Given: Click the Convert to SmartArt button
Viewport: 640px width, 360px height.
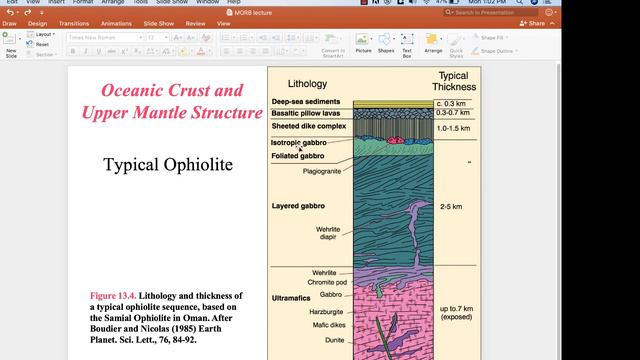Looking at the screenshot, I should coord(333,46).
